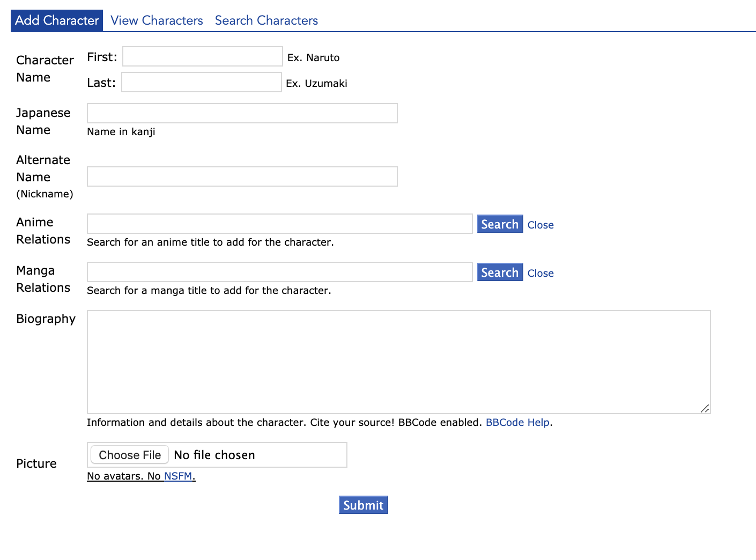Close the Anime Relations search

point(540,225)
